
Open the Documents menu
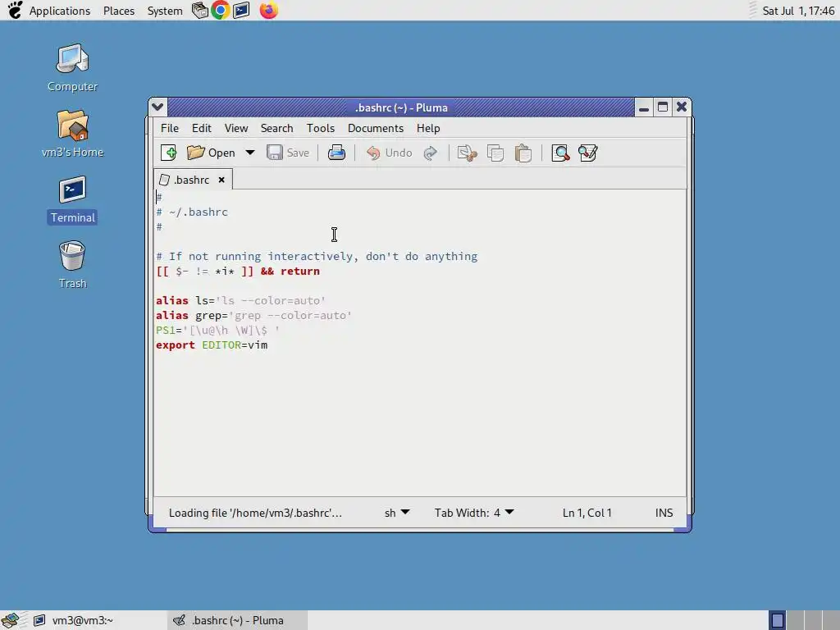coord(376,128)
